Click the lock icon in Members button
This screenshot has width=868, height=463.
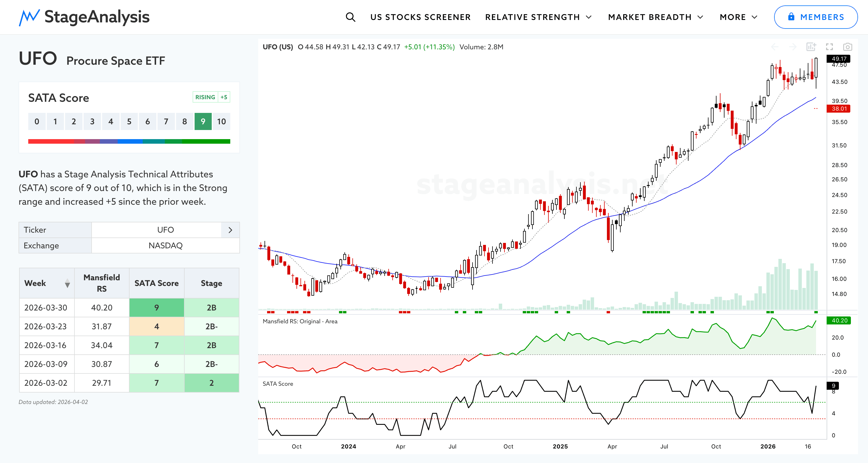tap(791, 17)
